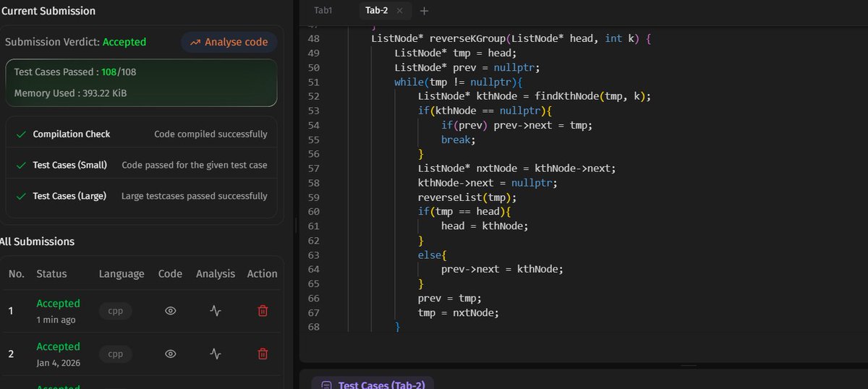Screen dimensions: 868x389
Task: Click the Accepted status of submission 1
Action: (58, 304)
